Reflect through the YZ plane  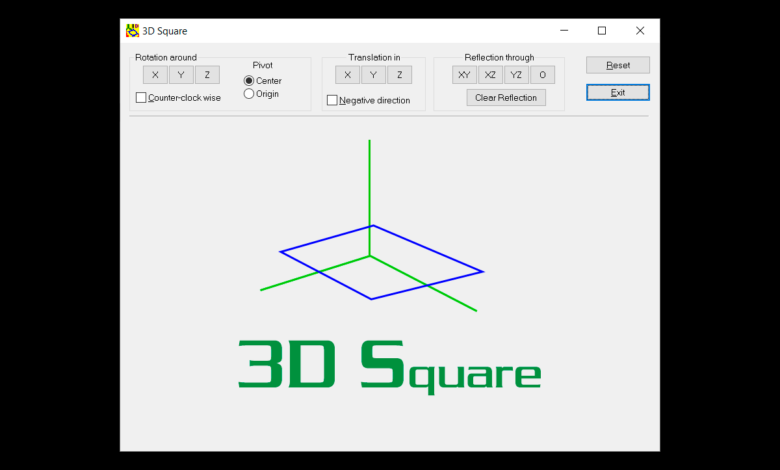click(516, 75)
